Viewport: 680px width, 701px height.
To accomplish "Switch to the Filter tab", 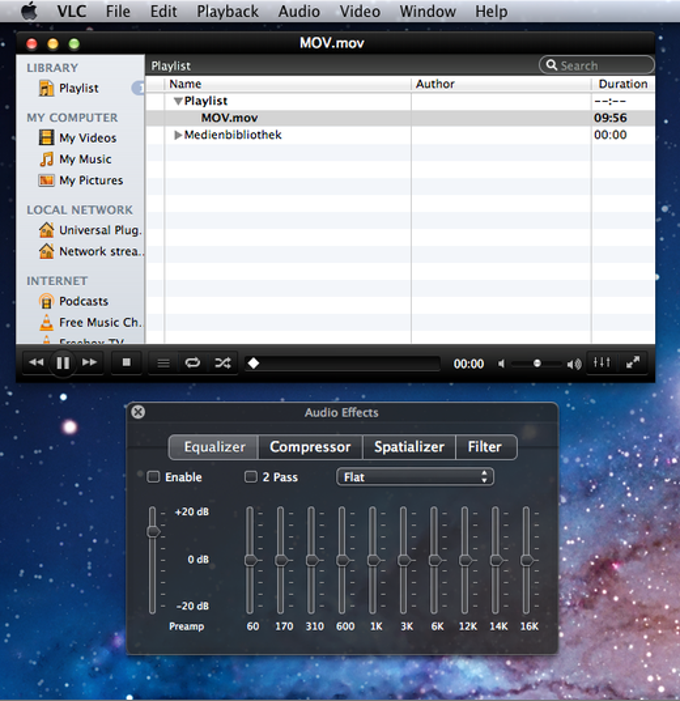I will pyautogui.click(x=486, y=447).
